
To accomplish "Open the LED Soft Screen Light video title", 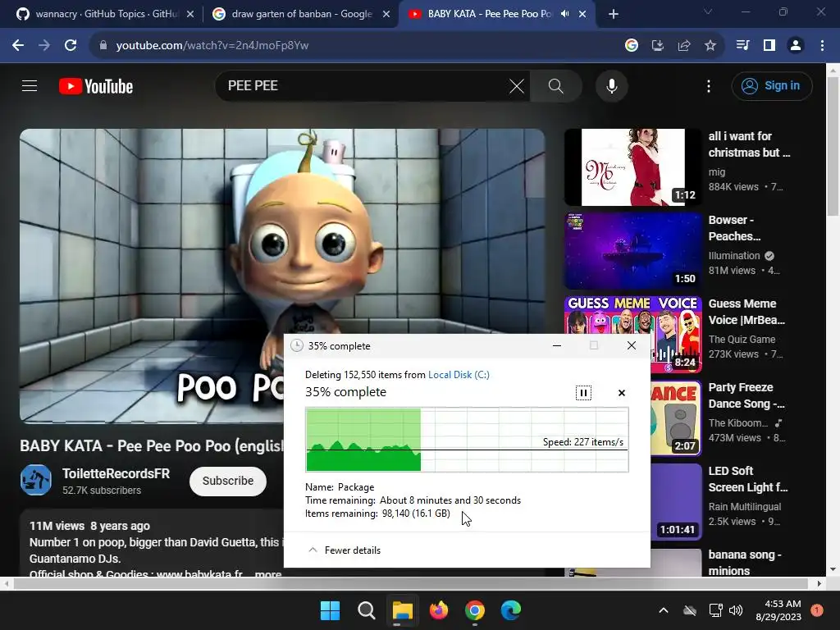I will click(x=748, y=479).
